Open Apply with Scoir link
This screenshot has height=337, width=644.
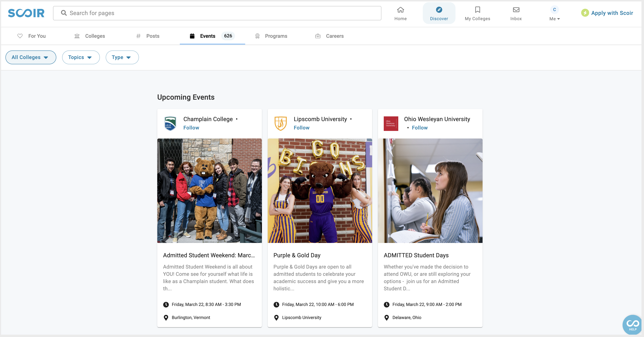(612, 13)
